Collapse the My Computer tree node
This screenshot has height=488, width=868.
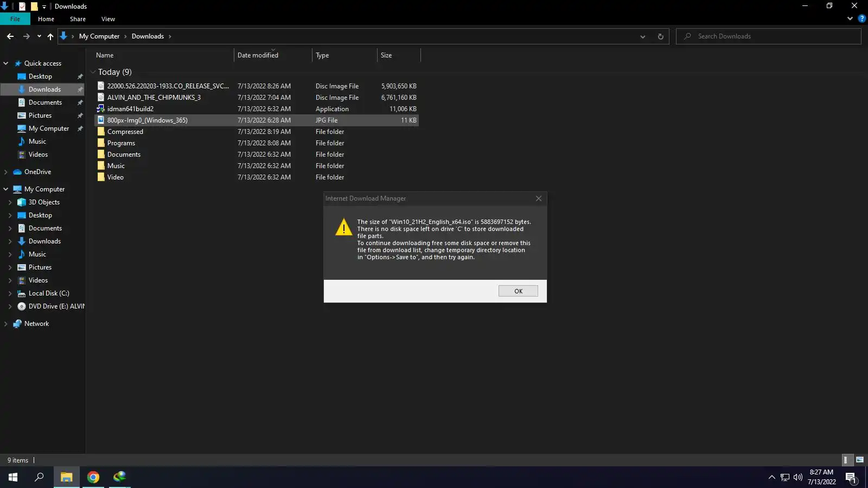[x=6, y=189]
